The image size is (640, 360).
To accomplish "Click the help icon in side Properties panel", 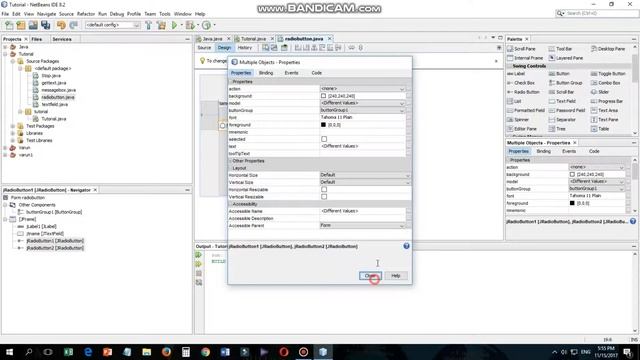I will point(633,221).
